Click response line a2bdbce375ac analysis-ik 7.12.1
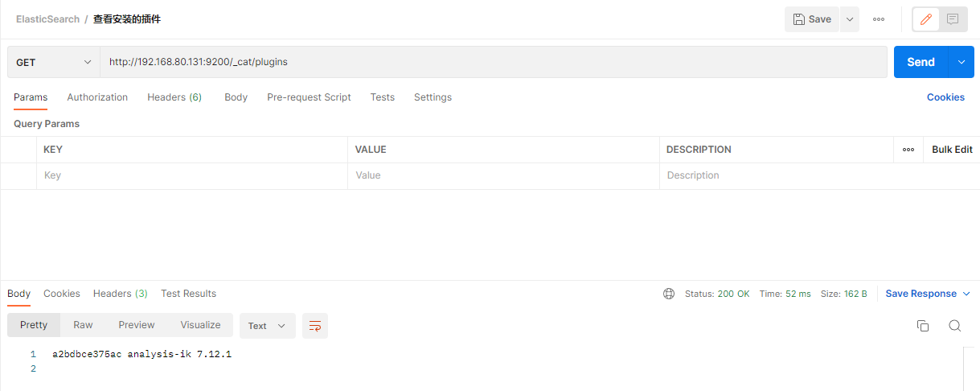 (141, 354)
